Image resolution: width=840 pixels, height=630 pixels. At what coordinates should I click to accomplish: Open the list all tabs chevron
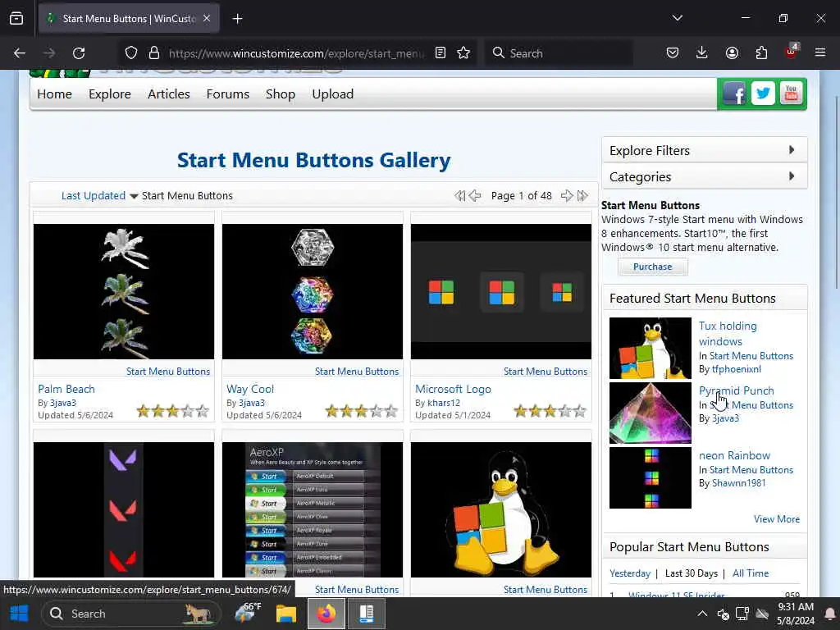pyautogui.click(x=677, y=18)
